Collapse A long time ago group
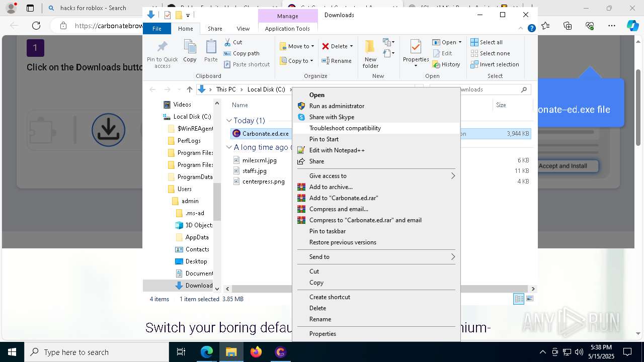The image size is (644, 362). [229, 147]
